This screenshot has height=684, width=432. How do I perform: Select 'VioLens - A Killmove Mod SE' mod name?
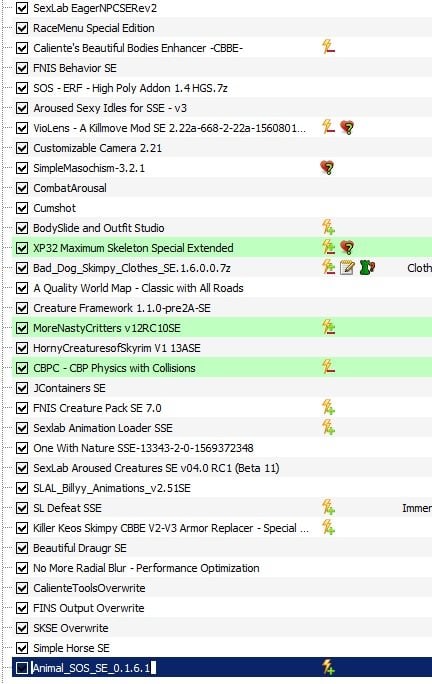169,128
